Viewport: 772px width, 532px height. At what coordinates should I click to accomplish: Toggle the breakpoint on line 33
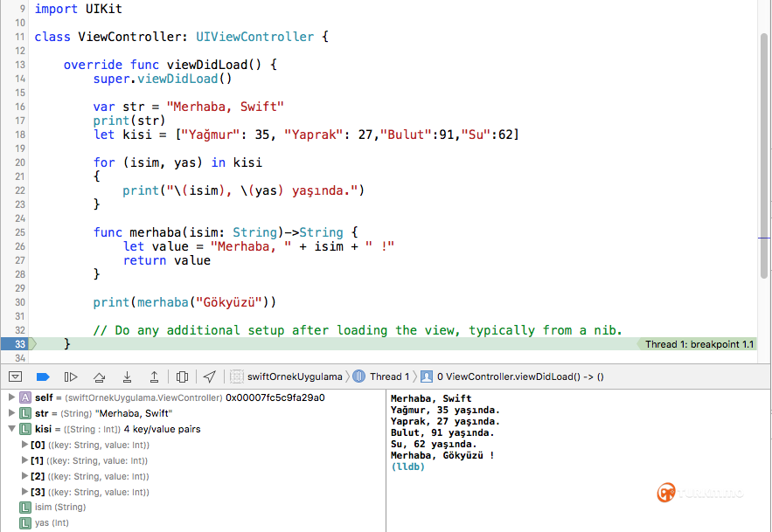click(19, 344)
